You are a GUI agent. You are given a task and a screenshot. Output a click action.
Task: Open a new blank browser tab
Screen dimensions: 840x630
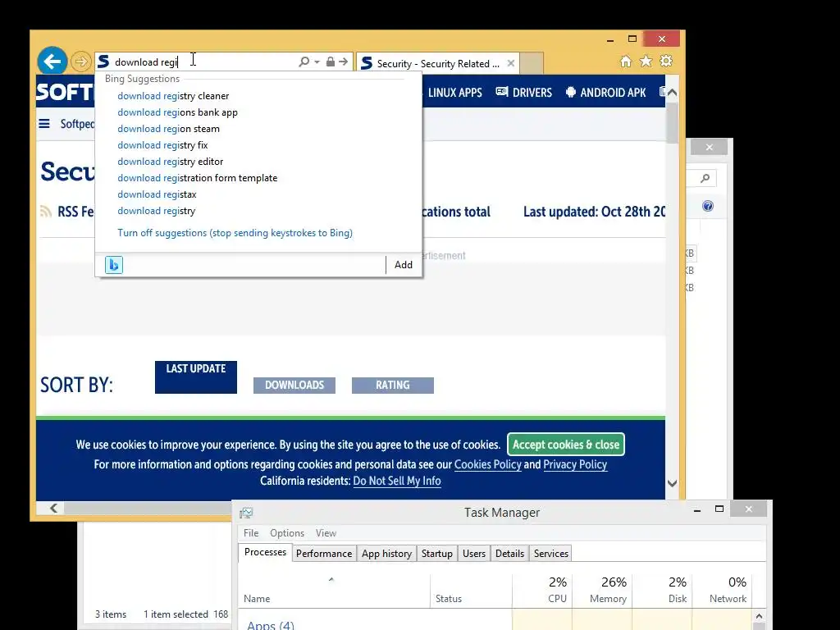(532, 63)
